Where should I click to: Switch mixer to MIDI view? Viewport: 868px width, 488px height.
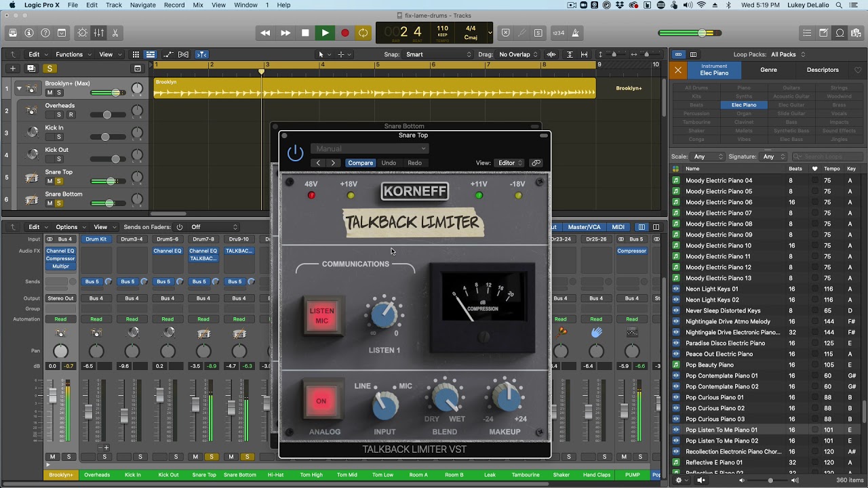coord(618,227)
